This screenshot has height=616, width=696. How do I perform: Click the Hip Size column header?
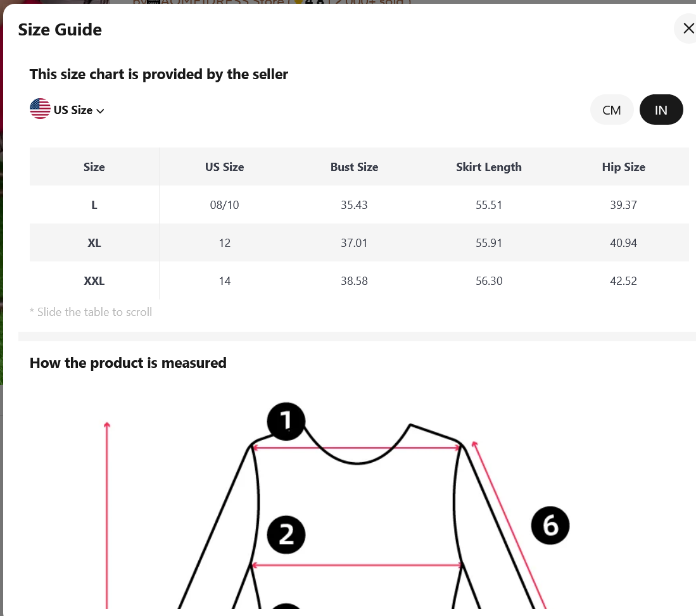tap(624, 167)
